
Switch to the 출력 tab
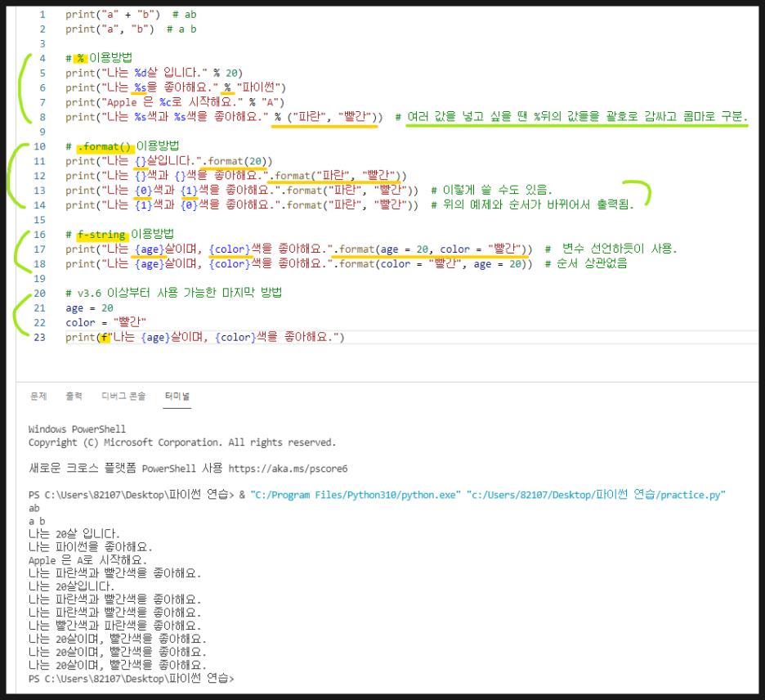[x=74, y=396]
